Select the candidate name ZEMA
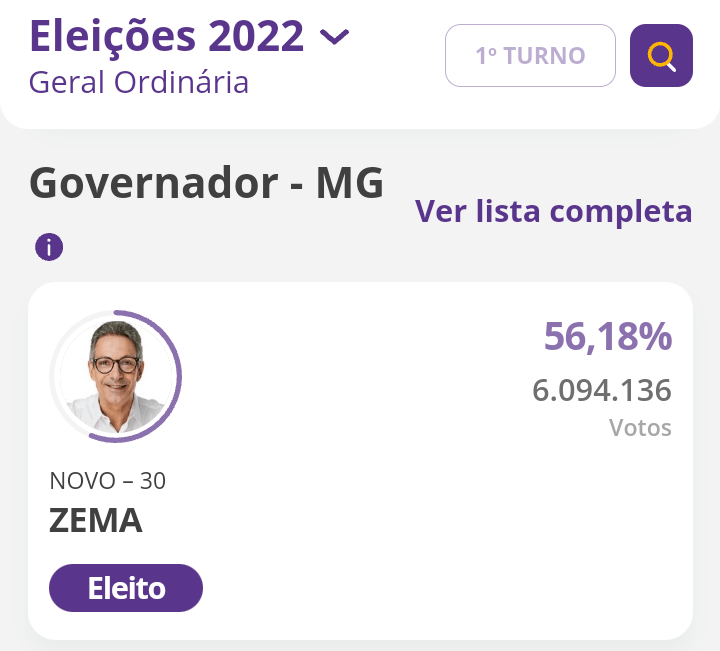This screenshot has width=720, height=651. pos(96,521)
